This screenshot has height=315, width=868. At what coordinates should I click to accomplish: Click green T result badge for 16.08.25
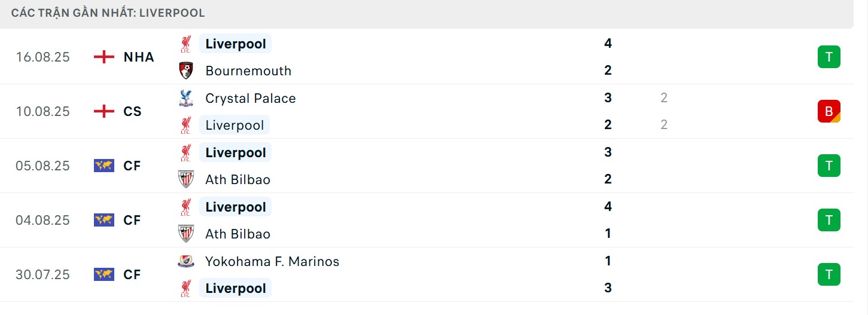[x=829, y=57]
